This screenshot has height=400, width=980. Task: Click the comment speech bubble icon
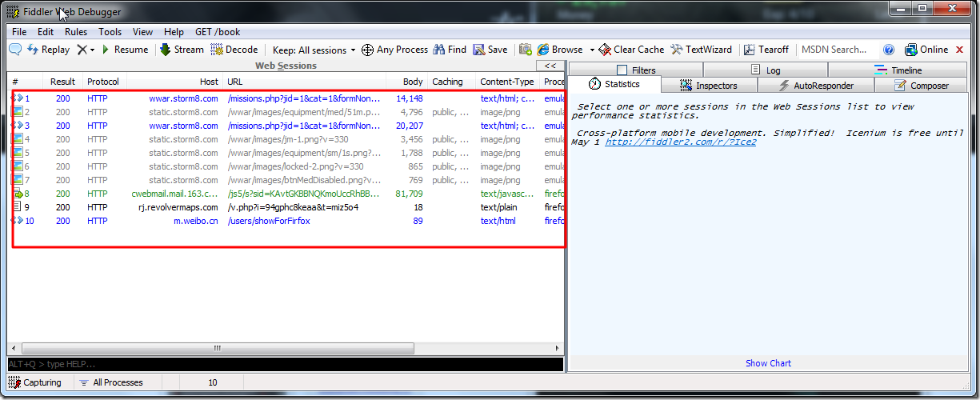15,50
